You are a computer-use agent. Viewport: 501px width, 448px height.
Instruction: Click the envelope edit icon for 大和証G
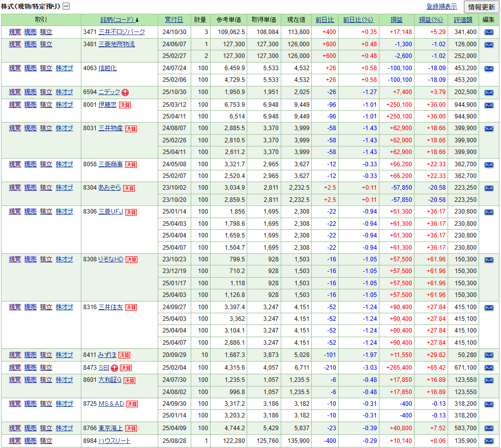(489, 380)
